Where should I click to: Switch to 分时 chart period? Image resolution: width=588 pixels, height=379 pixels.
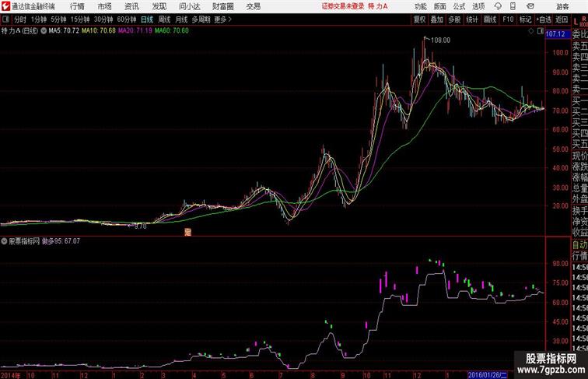pyautogui.click(x=20, y=19)
